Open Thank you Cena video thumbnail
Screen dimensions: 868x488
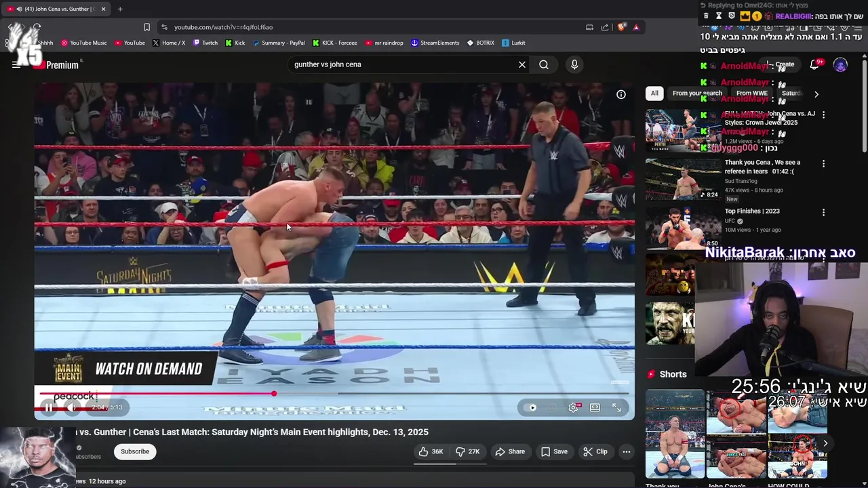[683, 179]
